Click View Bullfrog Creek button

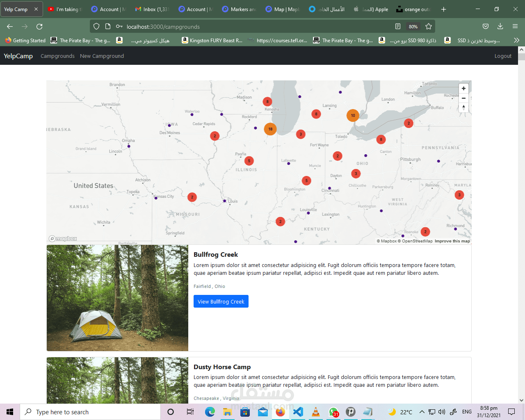pyautogui.click(x=221, y=301)
